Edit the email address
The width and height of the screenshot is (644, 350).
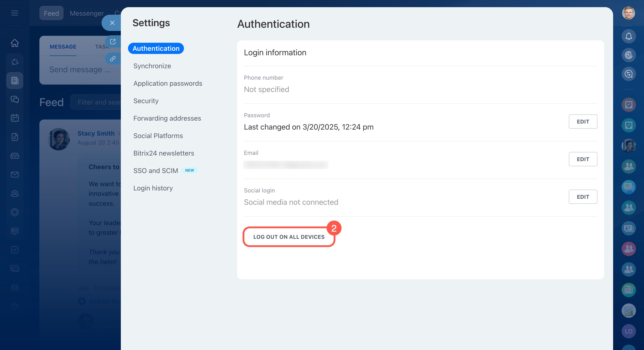coord(582,159)
